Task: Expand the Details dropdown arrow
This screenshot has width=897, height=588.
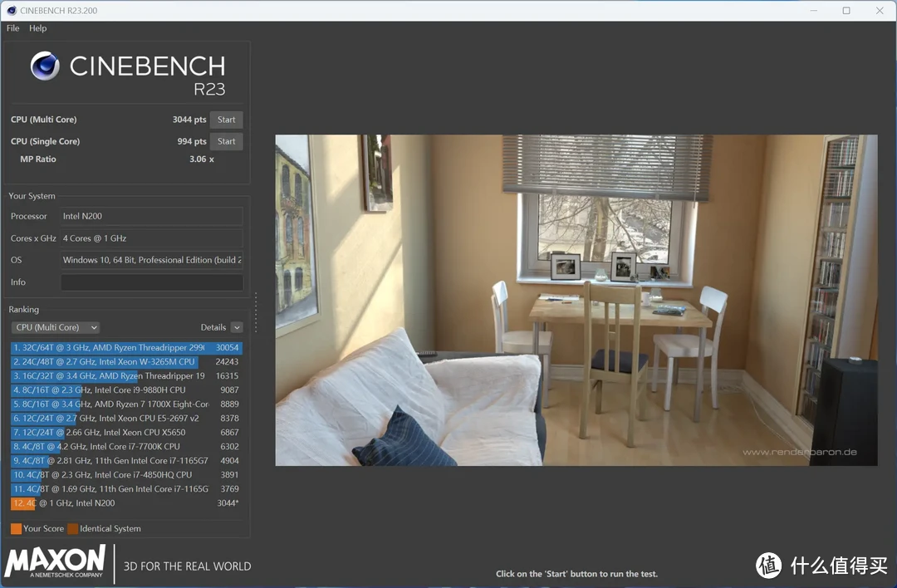Action: click(x=237, y=327)
